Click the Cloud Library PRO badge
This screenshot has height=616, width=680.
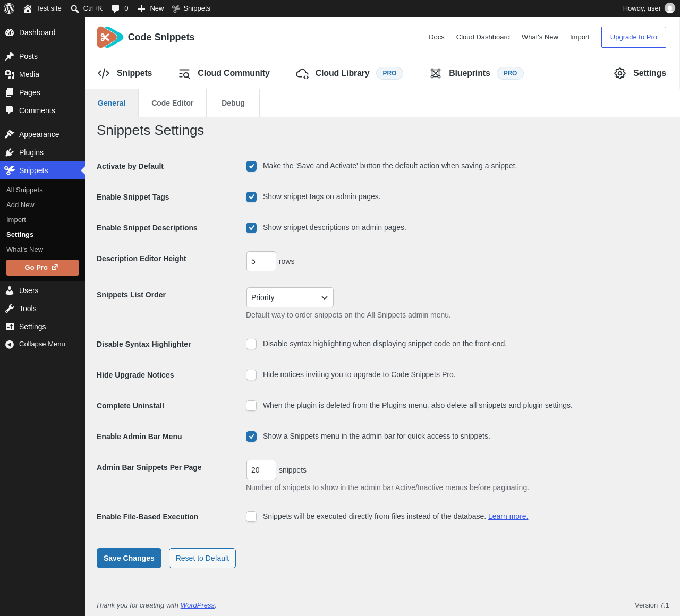(x=389, y=73)
